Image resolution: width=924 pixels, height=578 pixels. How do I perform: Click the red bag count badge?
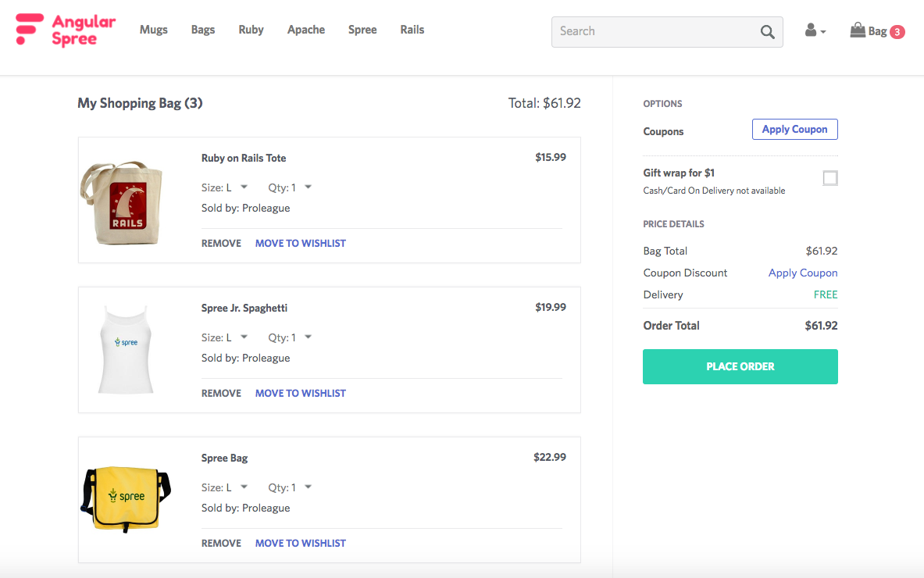(897, 32)
